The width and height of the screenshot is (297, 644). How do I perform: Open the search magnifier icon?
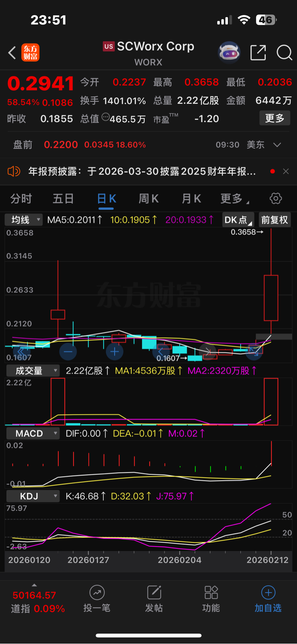coord(284,53)
